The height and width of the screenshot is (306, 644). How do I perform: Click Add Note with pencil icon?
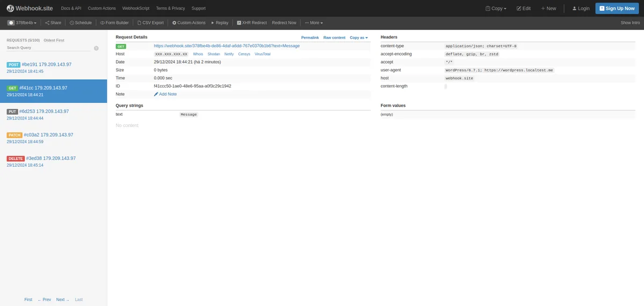(x=165, y=94)
